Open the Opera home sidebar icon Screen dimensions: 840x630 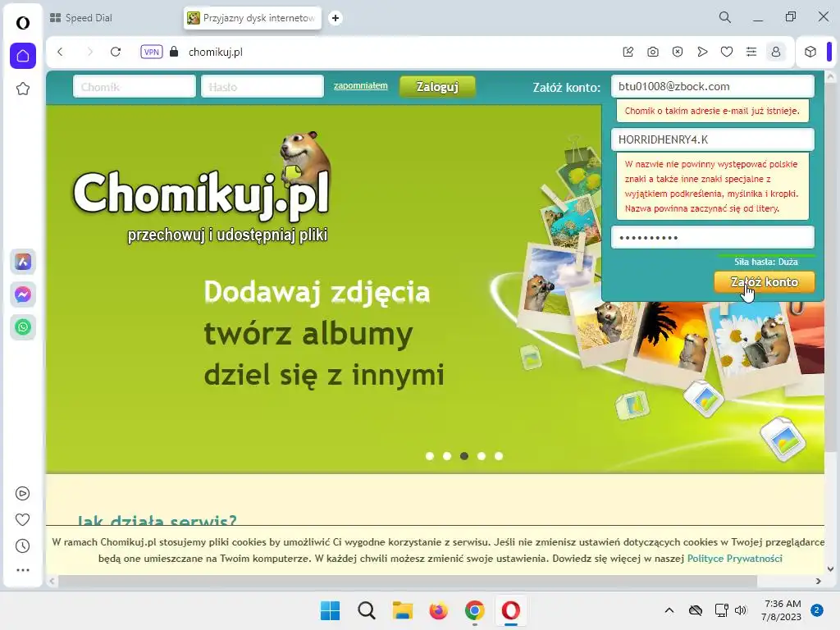tap(22, 56)
